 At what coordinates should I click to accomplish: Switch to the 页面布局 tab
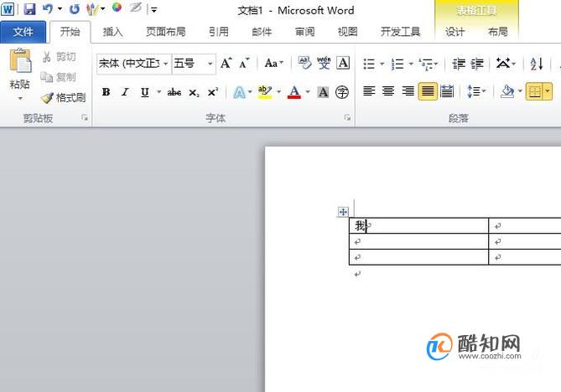click(x=166, y=32)
